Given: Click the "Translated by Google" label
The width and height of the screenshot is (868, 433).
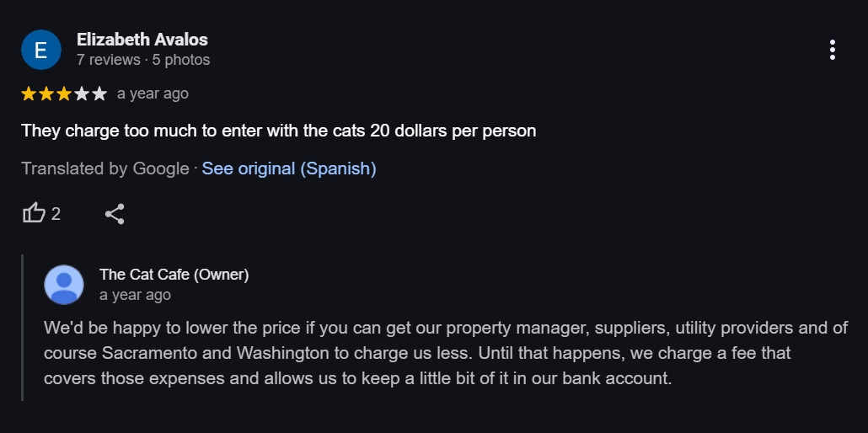Looking at the screenshot, I should point(105,168).
